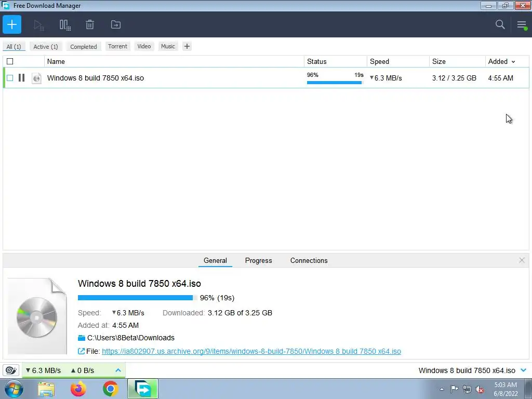
Task: Click the external link icon next to File
Action: (x=81, y=351)
